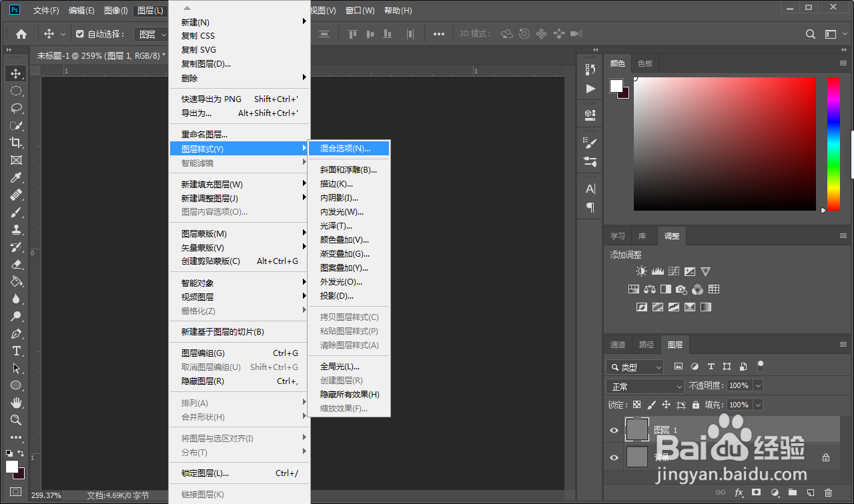Open the 填充 fill slider arrow
Image resolution: width=854 pixels, height=504 pixels.
[757, 405]
